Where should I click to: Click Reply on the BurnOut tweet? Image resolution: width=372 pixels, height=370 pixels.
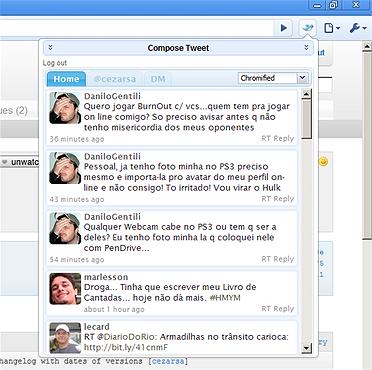click(284, 138)
